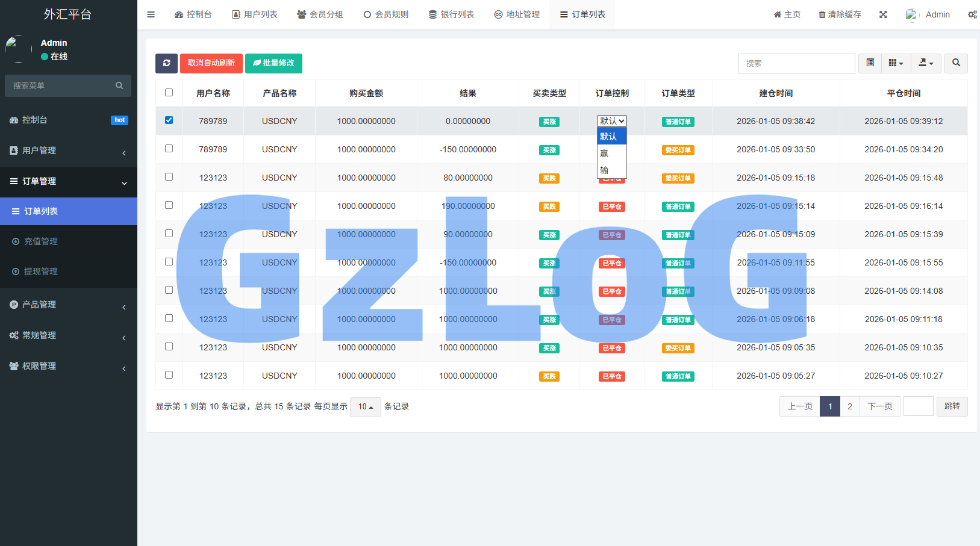Uncheck the selected checkbox for user 789789

pos(169,120)
